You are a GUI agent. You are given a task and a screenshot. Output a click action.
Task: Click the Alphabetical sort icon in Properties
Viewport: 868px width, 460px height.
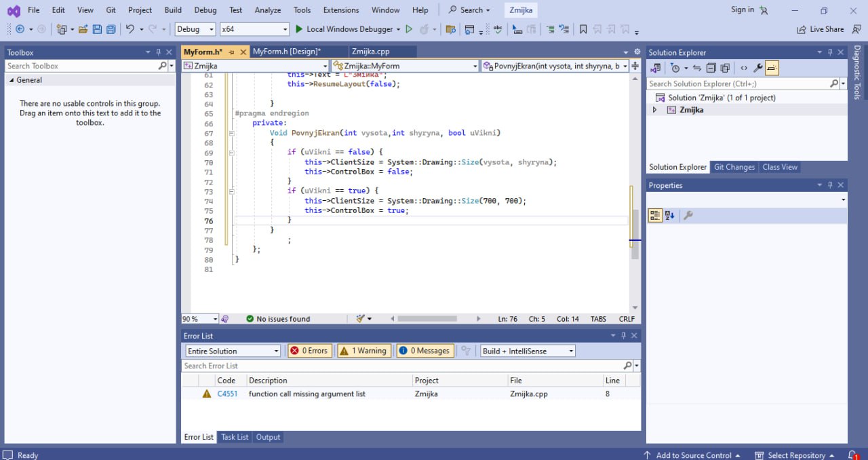670,216
